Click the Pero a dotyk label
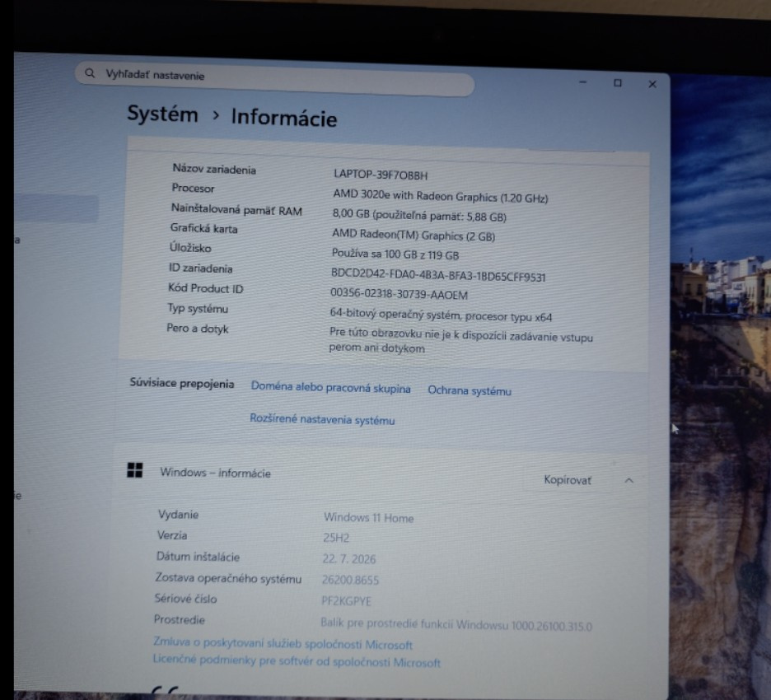This screenshot has height=700, width=771. 197,329
